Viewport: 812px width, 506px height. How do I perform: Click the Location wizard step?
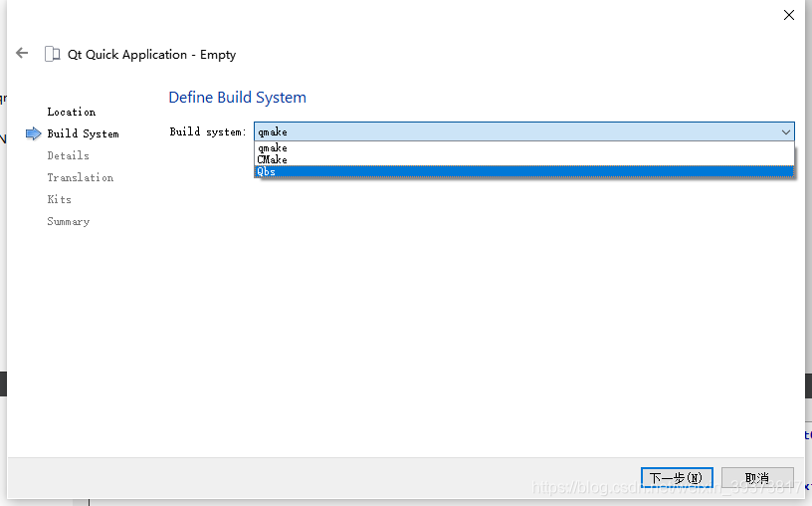coord(72,112)
